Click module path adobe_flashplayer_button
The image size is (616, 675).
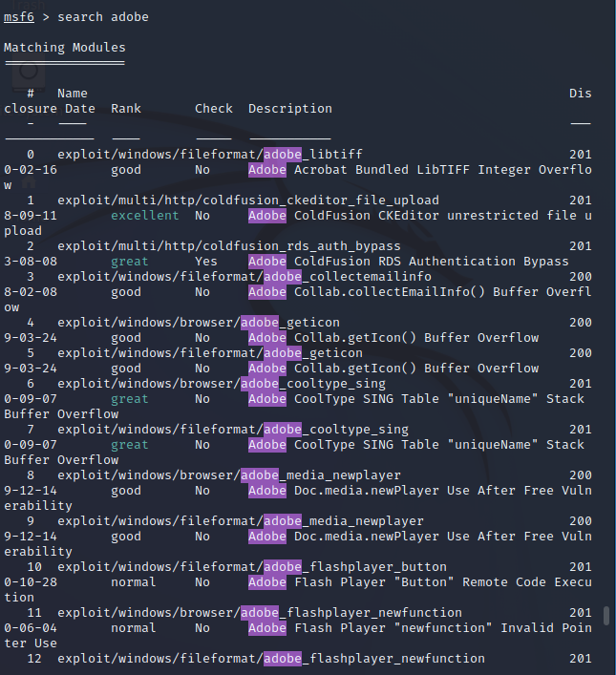pyautogui.click(x=252, y=567)
